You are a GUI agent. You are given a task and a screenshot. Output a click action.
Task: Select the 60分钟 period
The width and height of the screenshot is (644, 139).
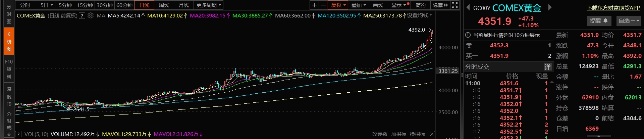coord(124,5)
